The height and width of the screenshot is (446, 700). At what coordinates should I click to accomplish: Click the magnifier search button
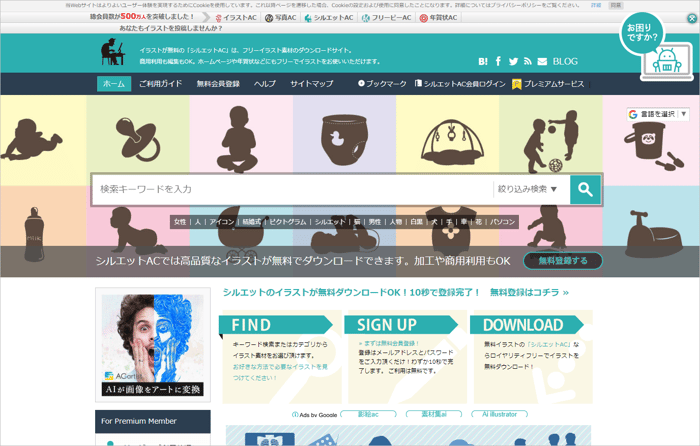click(585, 189)
